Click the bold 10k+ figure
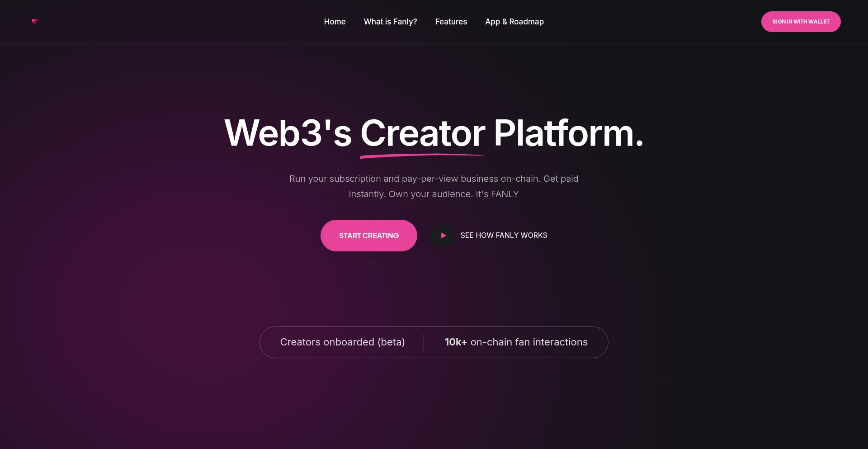This screenshot has height=449, width=868. 456,342
